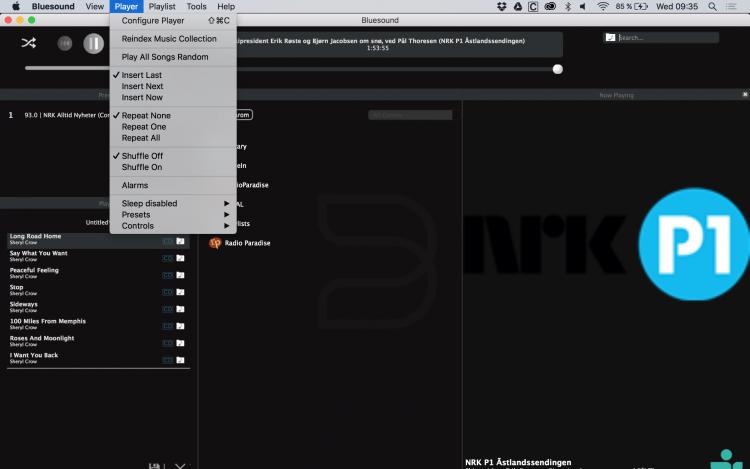Open the album icon for Stop
750x469 pixels.
180,292
